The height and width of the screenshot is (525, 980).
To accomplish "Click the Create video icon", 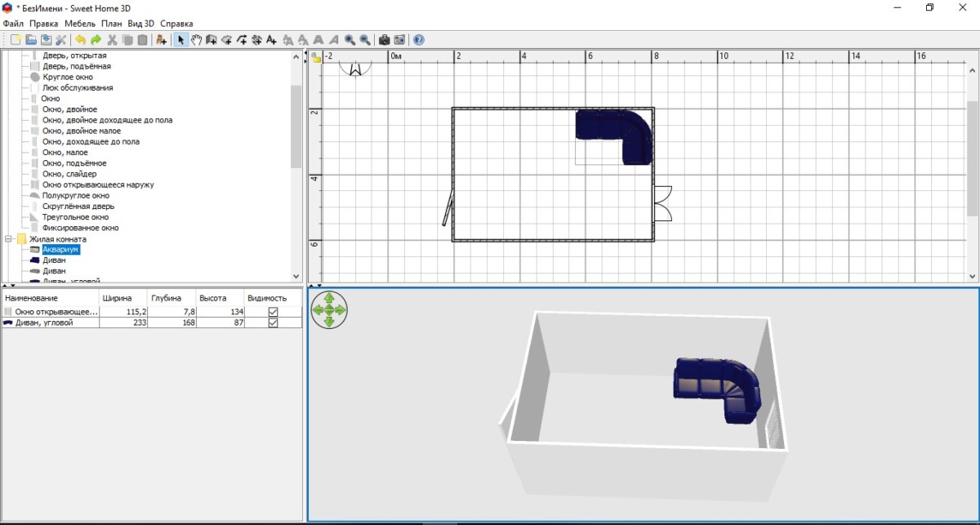I will pyautogui.click(x=399, y=39).
